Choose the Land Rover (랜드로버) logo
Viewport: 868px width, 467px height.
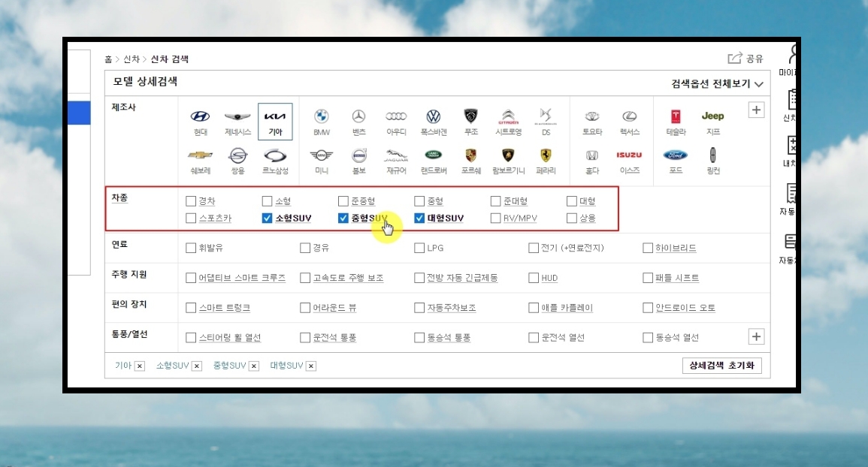434,155
